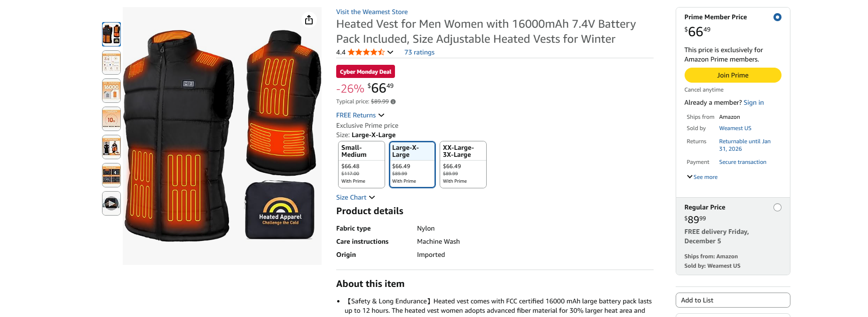Click the Add to List button

[x=733, y=300]
